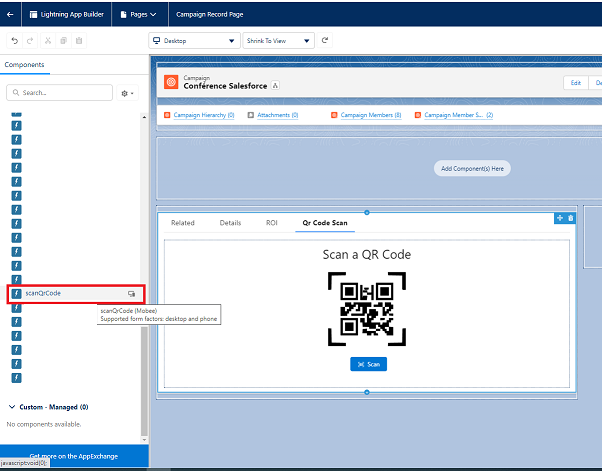Image resolution: width=602 pixels, height=471 pixels.
Task: Open the Desktop form factor dropdown
Action: tap(194, 40)
